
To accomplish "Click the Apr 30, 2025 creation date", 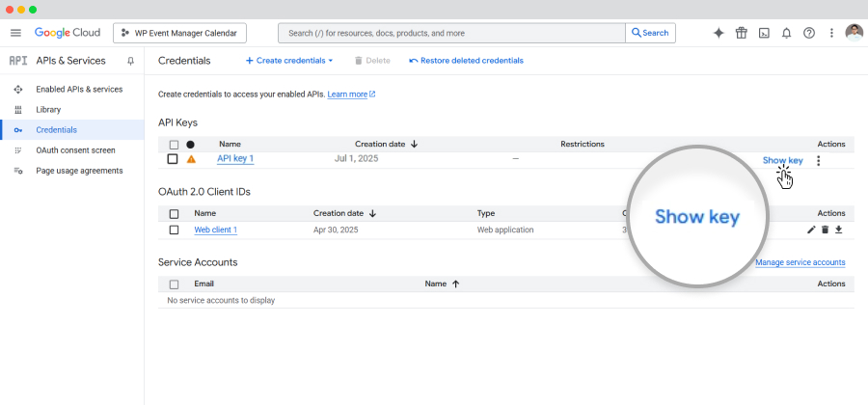I will [x=336, y=229].
